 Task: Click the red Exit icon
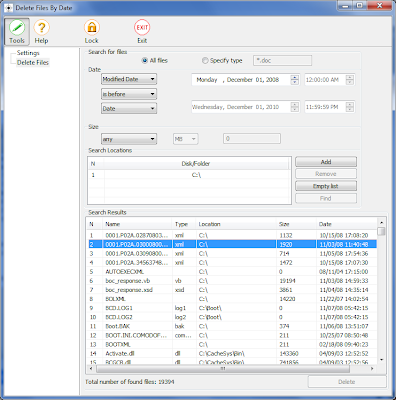(x=142, y=27)
